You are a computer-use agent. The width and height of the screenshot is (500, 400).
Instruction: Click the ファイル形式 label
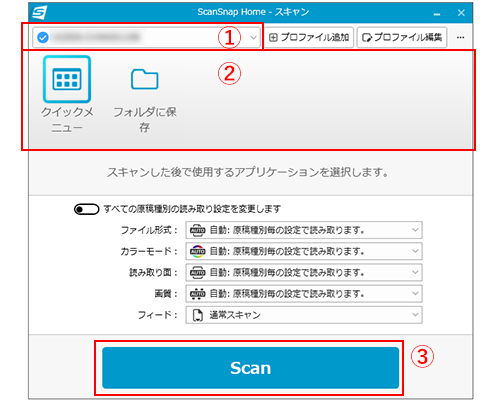coord(149,230)
